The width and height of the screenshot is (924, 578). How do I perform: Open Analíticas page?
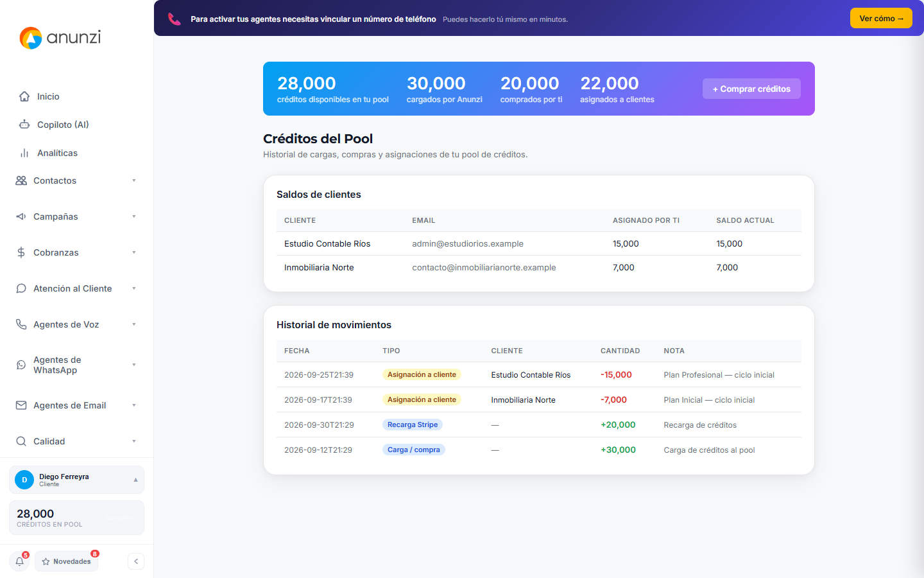click(57, 153)
